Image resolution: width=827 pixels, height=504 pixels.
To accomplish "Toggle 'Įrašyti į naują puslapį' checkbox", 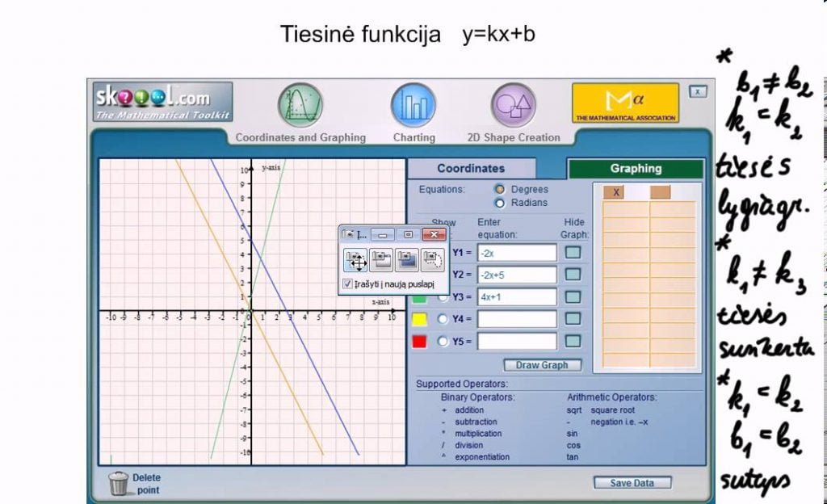I will [x=347, y=283].
